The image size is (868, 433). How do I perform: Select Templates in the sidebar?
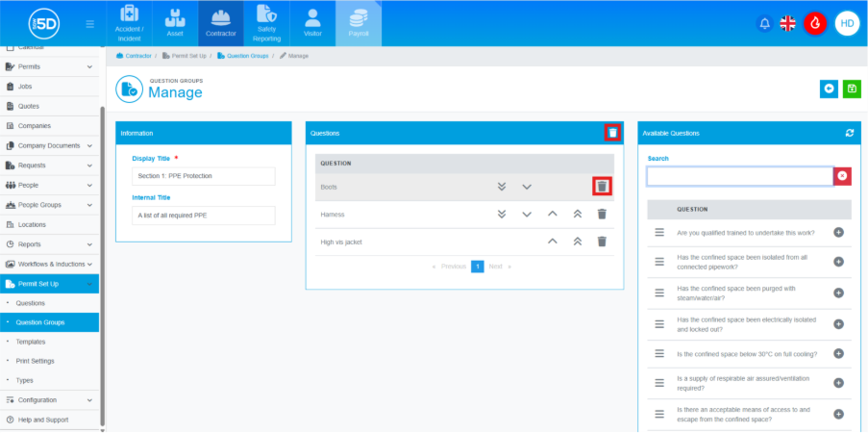coord(31,342)
